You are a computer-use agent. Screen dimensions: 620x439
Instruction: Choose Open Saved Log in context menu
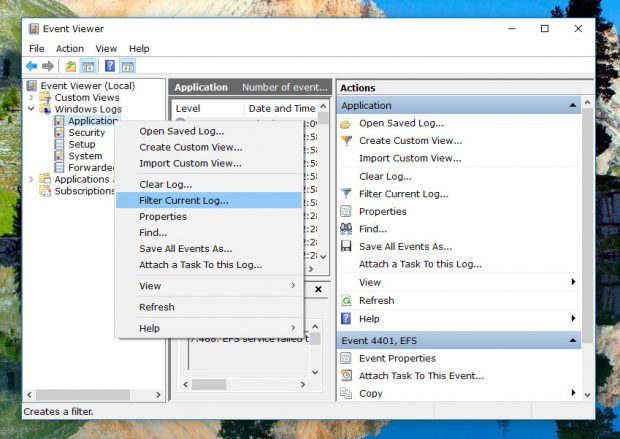pyautogui.click(x=209, y=131)
